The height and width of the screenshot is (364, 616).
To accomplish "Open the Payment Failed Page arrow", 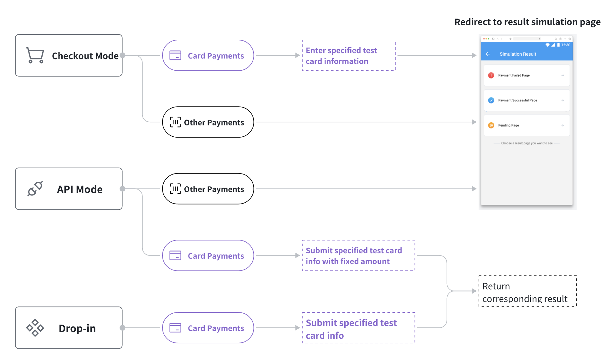I will (563, 75).
